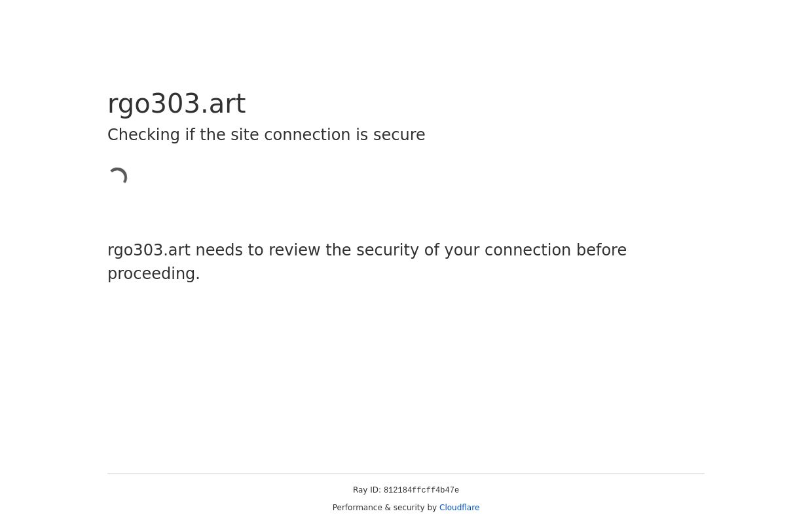Click the word "proceeding." in the paragraph

[x=154, y=274]
